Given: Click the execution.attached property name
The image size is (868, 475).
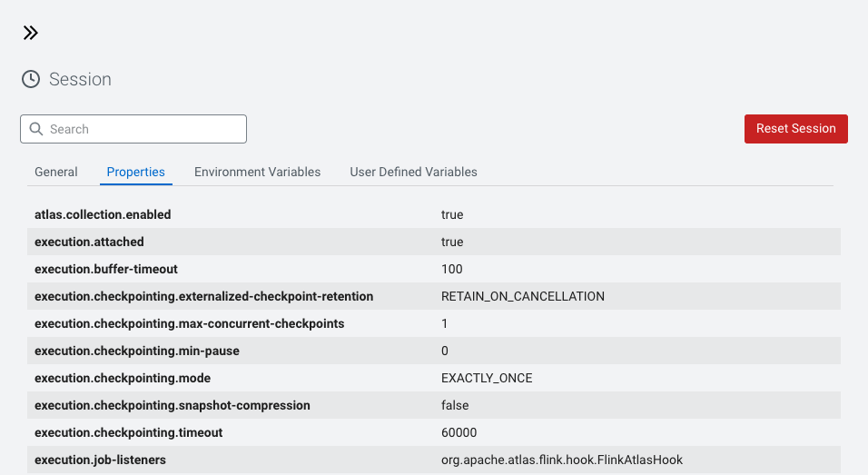Looking at the screenshot, I should click(x=89, y=242).
